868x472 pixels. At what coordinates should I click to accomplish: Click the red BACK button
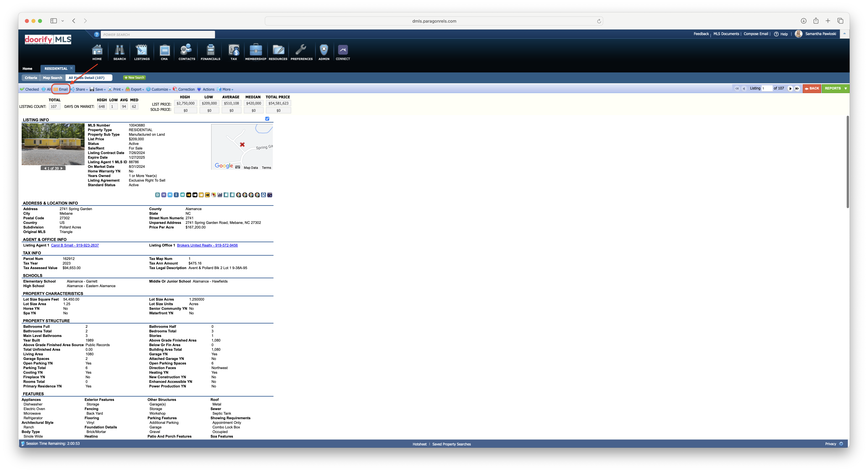coord(812,88)
